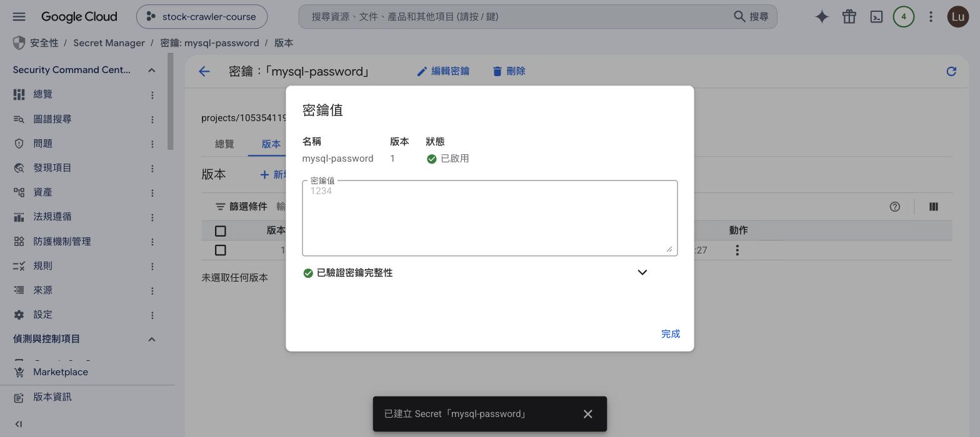This screenshot has height=437, width=980.
Task: Open 規則 in the sidebar
Action: [42, 266]
